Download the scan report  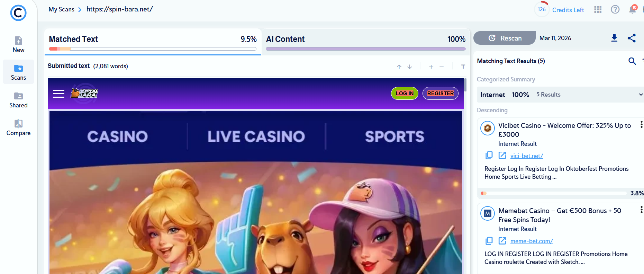point(614,38)
